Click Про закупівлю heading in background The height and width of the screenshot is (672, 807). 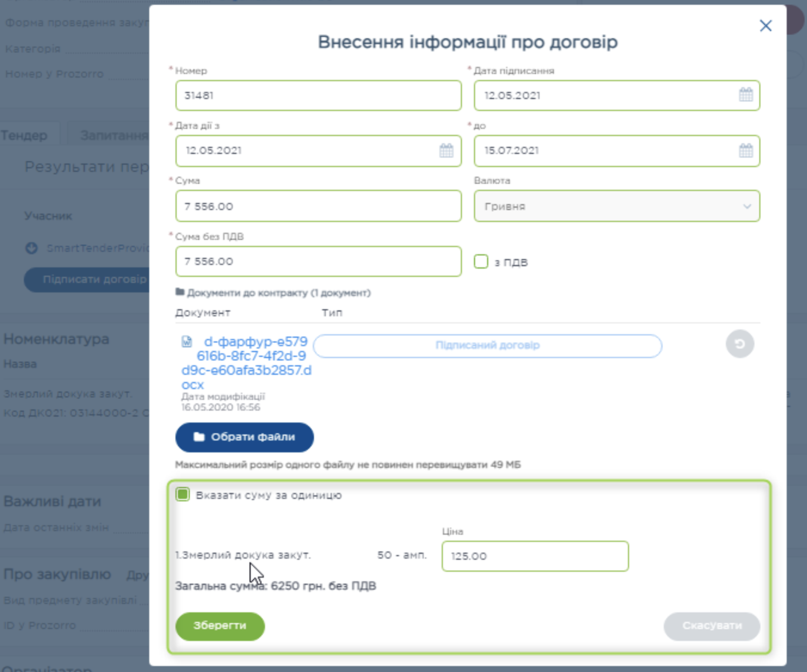tap(57, 574)
